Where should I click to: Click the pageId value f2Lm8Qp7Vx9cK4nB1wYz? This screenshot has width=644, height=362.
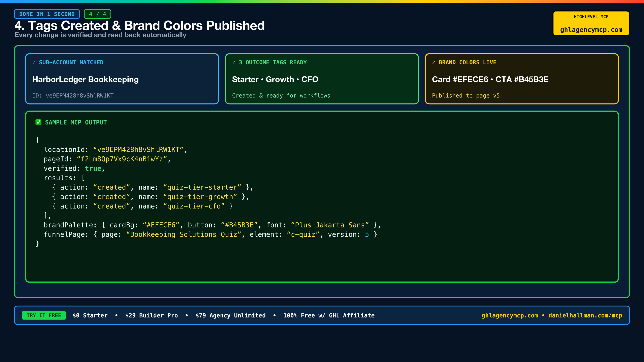(122, 159)
